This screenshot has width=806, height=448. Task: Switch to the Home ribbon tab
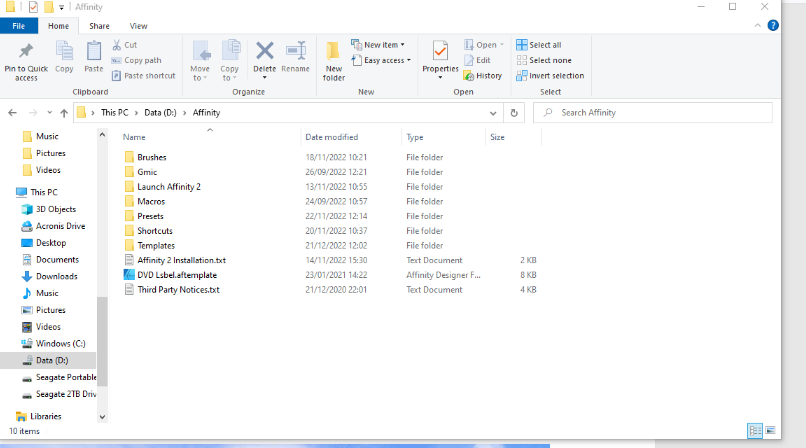click(x=58, y=26)
